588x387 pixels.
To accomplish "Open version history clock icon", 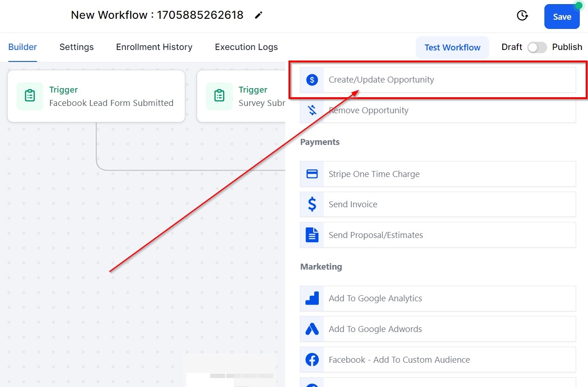I will click(x=522, y=16).
